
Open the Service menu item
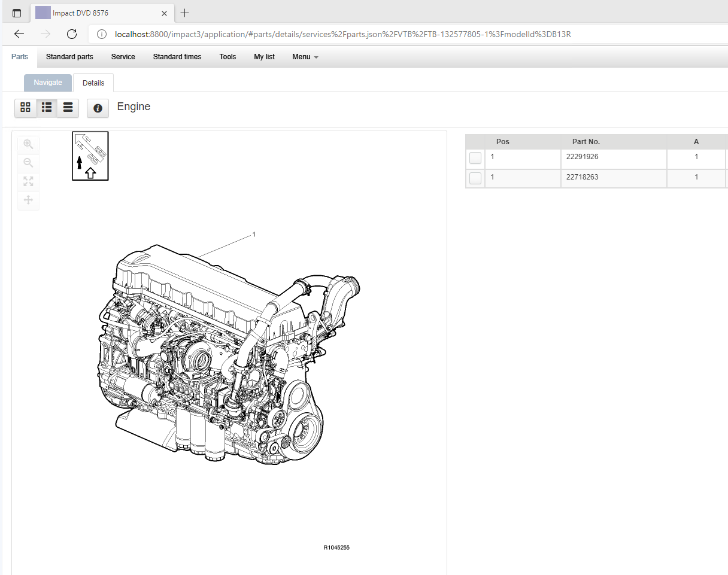[123, 57]
